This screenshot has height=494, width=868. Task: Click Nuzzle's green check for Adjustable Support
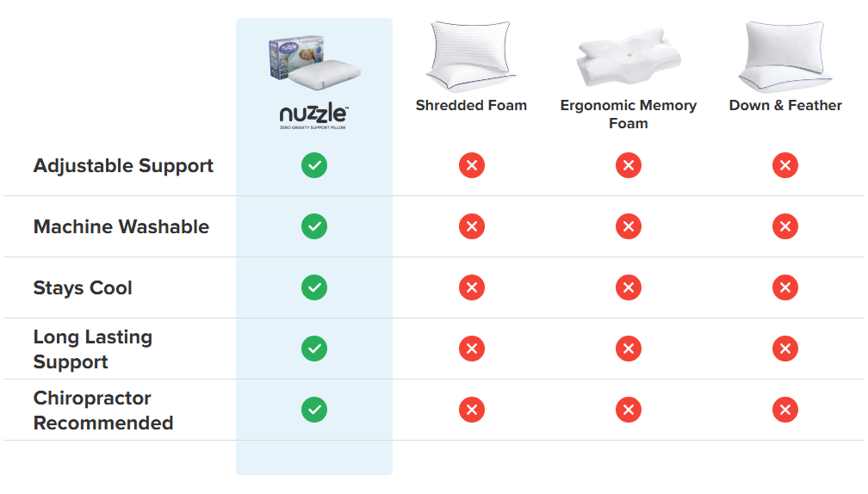coord(314,165)
